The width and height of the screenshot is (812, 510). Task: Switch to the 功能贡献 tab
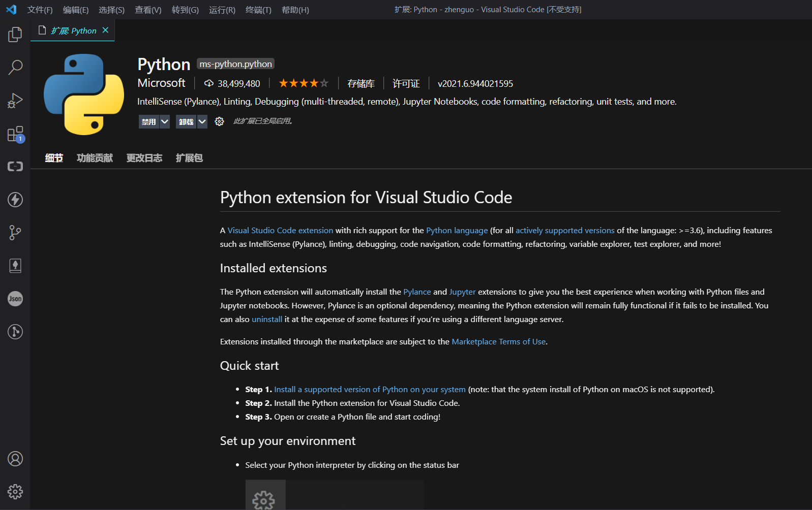[x=95, y=158]
